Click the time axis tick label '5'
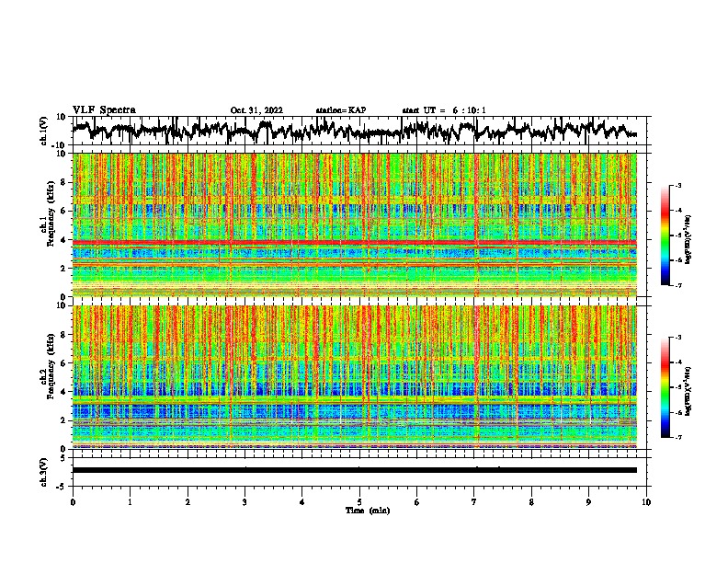The width and height of the screenshot is (728, 563). pyautogui.click(x=359, y=502)
